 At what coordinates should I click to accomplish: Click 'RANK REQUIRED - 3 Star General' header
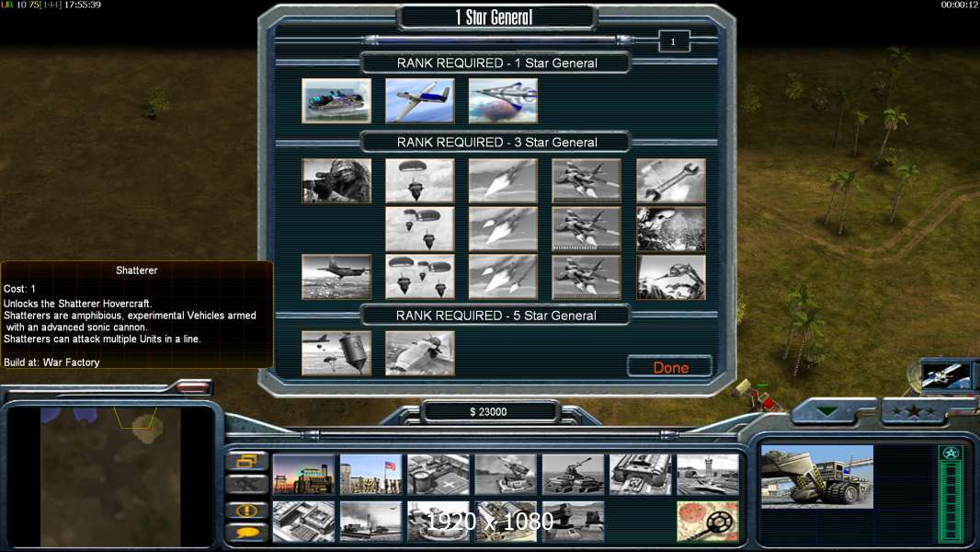[496, 142]
